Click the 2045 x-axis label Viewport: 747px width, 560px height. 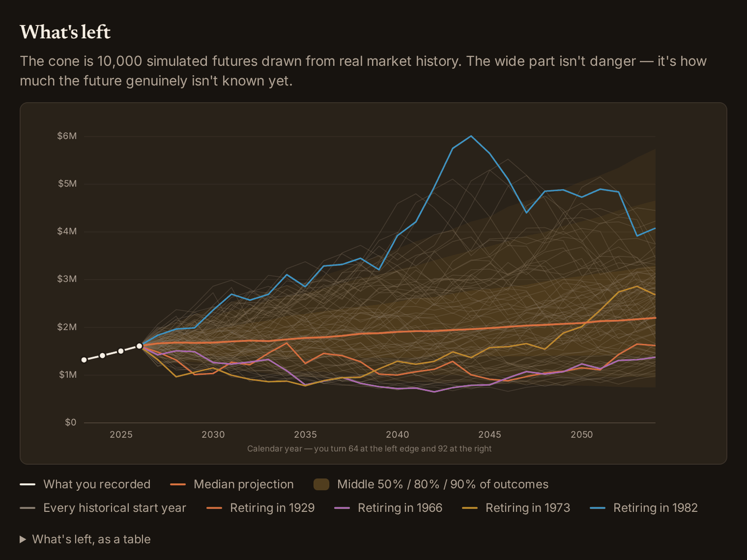(490, 435)
